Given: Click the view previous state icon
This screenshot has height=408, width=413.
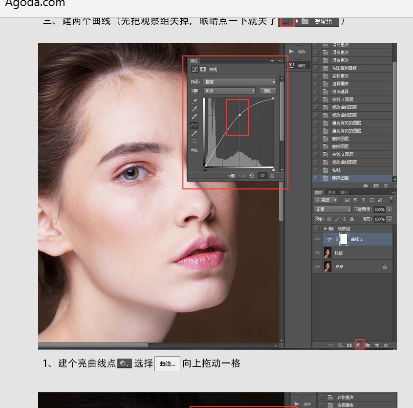Looking at the screenshot, I should coord(242,176).
